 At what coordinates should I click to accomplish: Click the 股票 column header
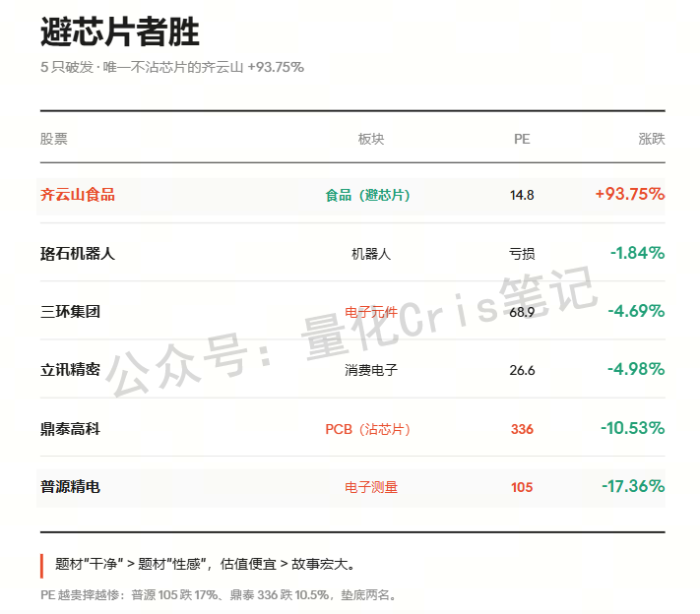click(x=53, y=139)
